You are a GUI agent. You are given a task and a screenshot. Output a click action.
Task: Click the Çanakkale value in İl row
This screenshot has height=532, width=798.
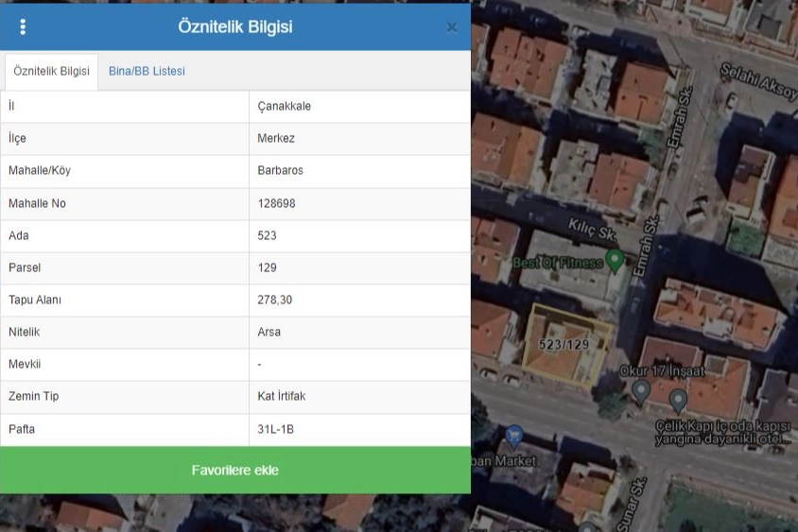pyautogui.click(x=284, y=107)
